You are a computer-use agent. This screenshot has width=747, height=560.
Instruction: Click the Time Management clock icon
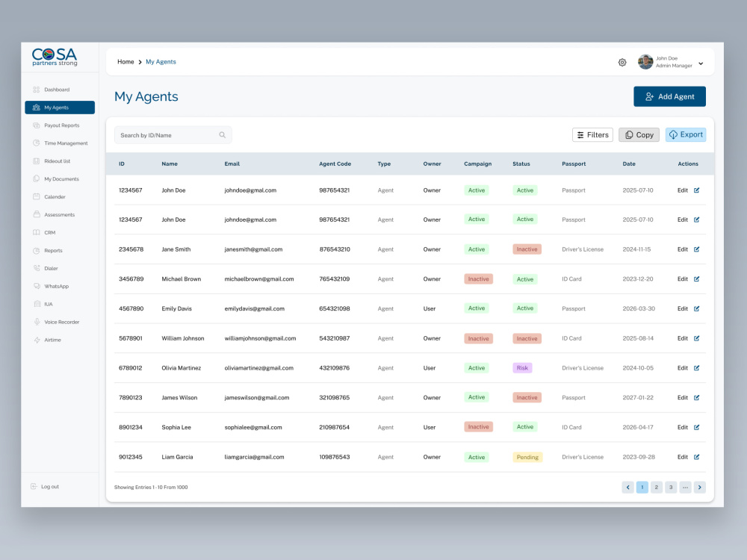(36, 143)
